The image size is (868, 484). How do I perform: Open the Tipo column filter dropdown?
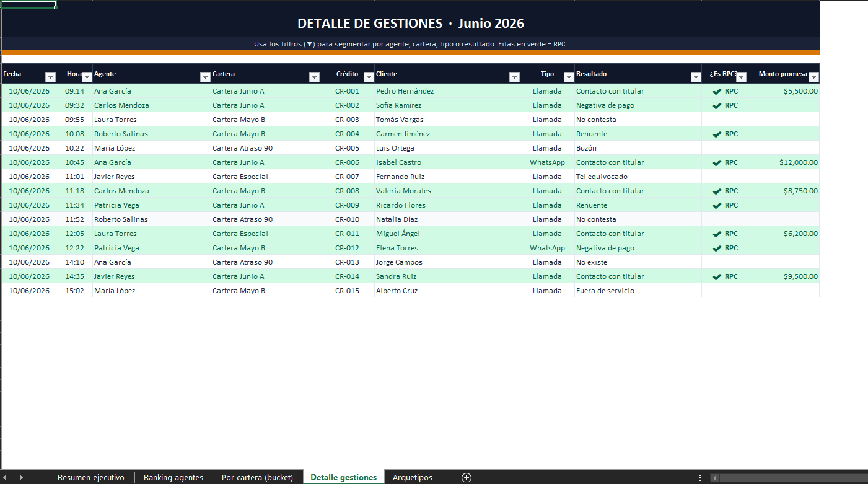pyautogui.click(x=569, y=77)
